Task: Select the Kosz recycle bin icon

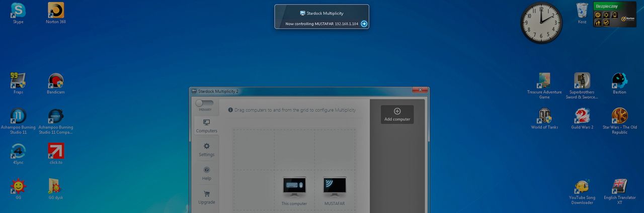Action: (x=582, y=14)
